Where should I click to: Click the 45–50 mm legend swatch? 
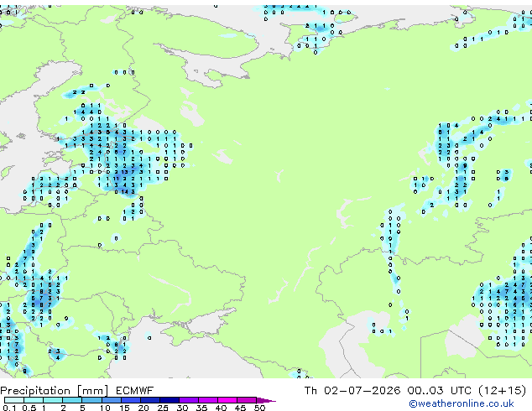(x=247, y=400)
